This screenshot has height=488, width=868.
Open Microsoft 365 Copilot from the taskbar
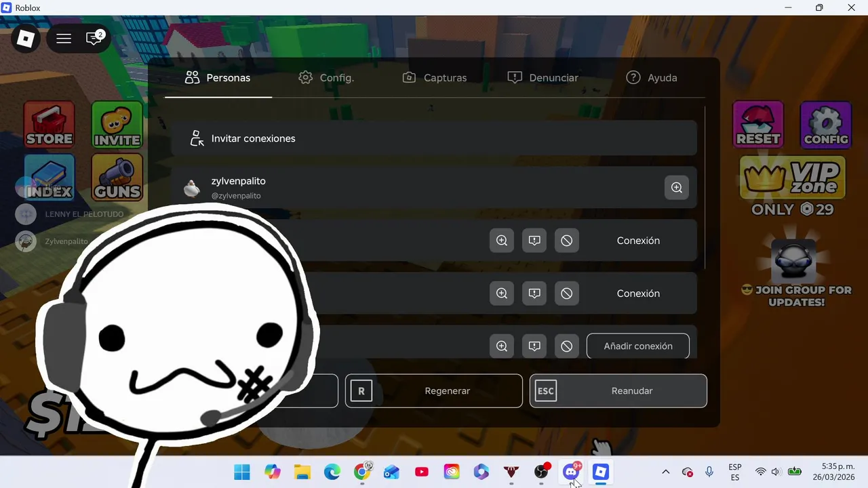(481, 472)
